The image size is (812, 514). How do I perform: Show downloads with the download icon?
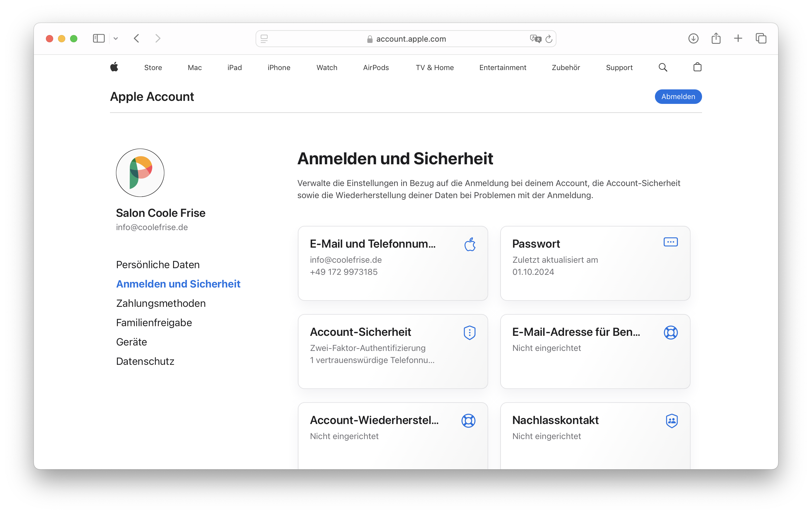693,38
